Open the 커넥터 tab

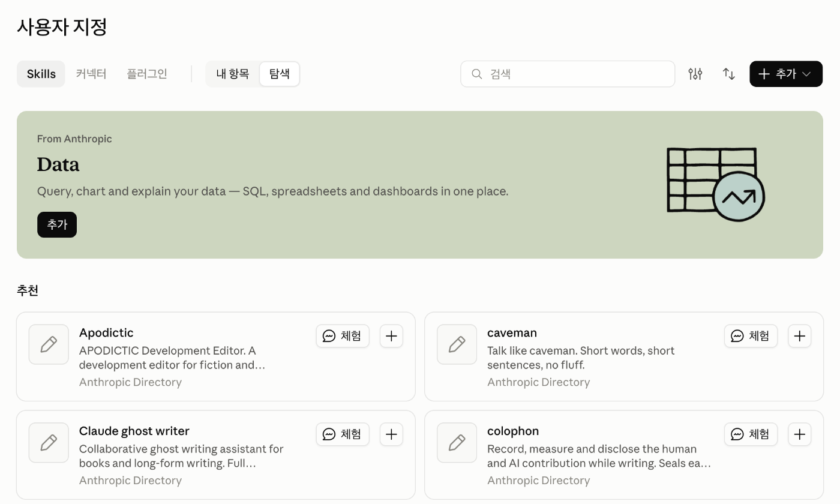91,74
